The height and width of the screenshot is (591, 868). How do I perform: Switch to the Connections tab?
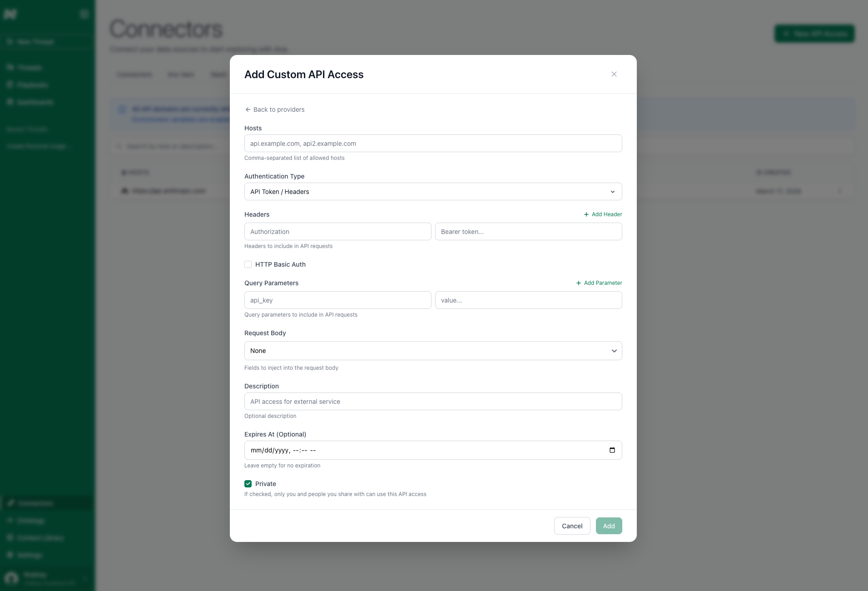(134, 74)
